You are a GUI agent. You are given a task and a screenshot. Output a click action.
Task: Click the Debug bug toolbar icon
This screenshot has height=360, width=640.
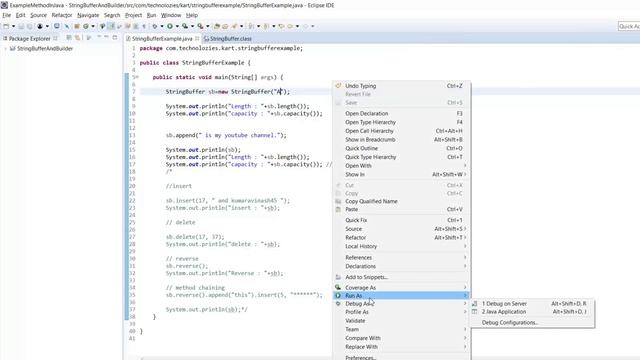155,26
